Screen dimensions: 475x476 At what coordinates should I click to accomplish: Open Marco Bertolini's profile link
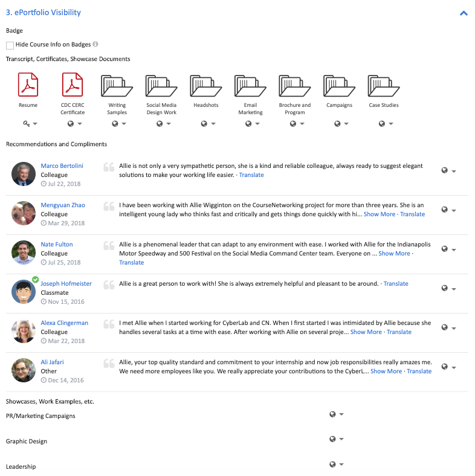click(x=62, y=166)
